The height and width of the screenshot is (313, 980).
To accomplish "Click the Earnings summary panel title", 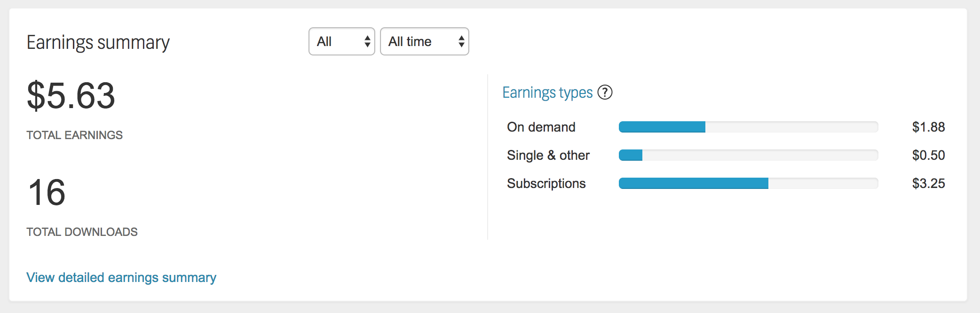I will 98,42.
